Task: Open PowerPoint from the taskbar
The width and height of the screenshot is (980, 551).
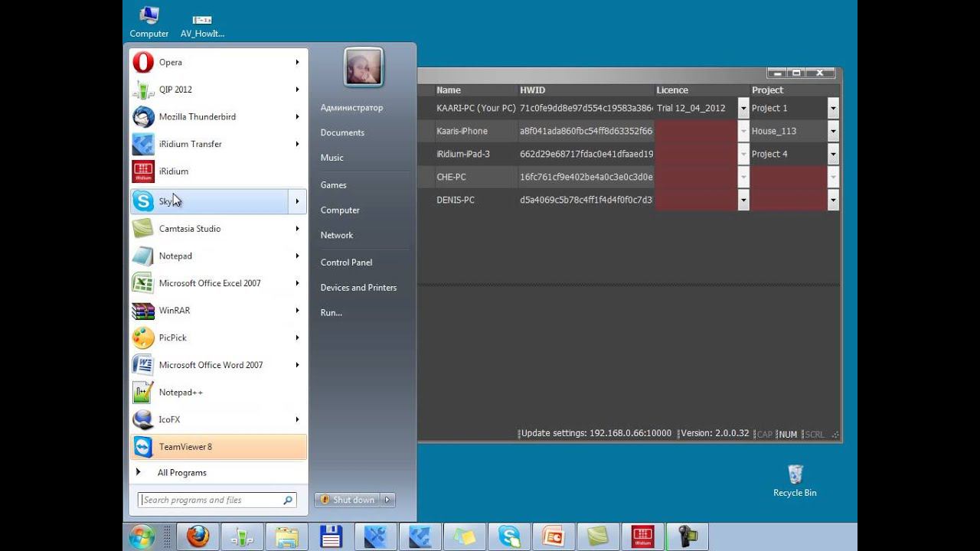Action: pos(553,537)
